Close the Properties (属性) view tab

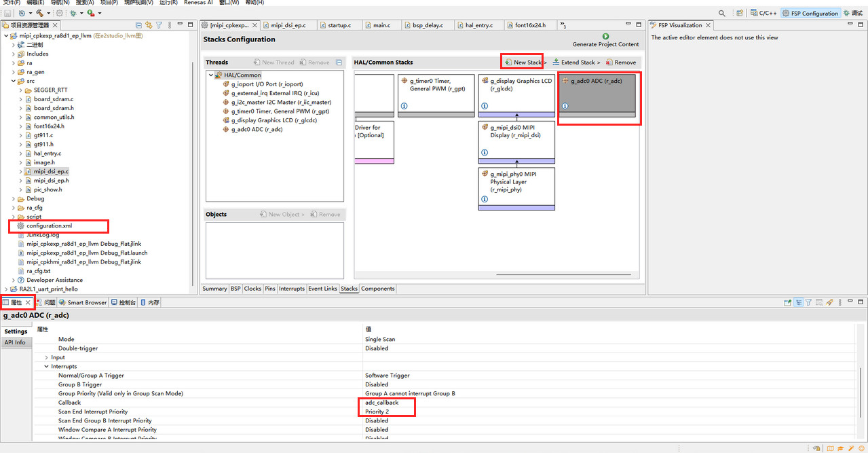[28, 302]
